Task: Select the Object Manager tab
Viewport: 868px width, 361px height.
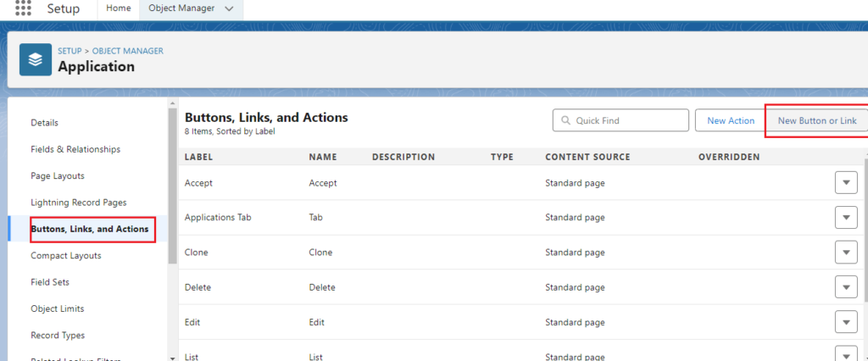Action: [181, 9]
